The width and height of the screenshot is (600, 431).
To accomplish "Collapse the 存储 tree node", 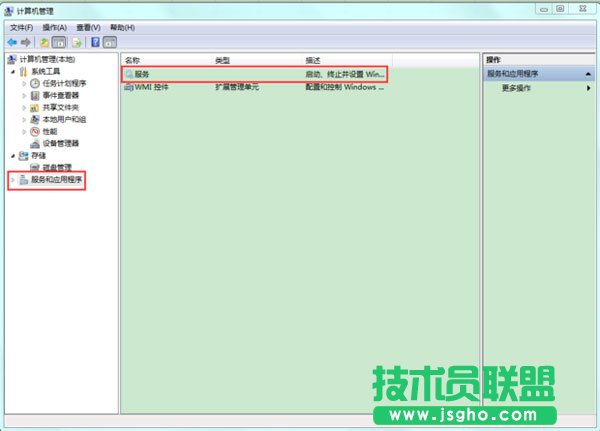I will tap(13, 155).
